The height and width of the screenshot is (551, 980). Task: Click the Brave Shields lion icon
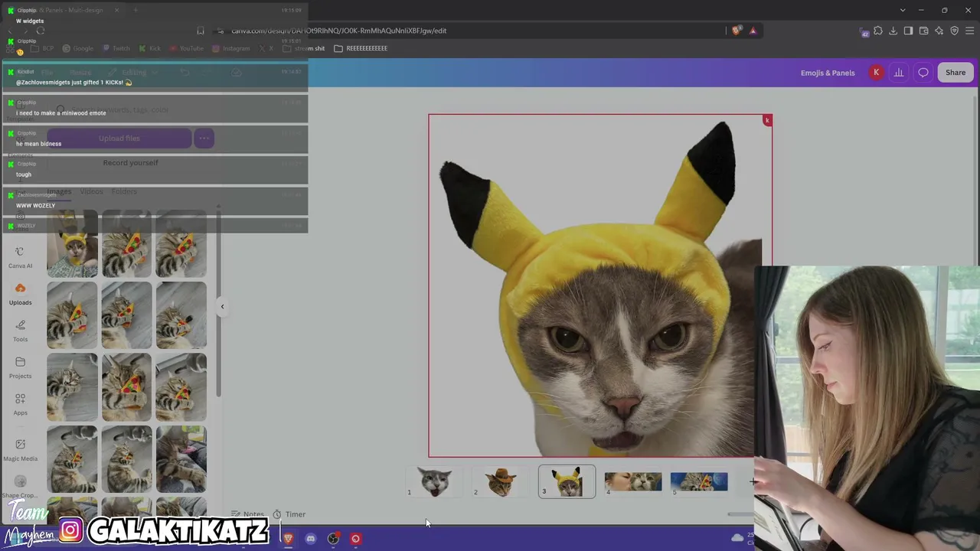point(737,31)
